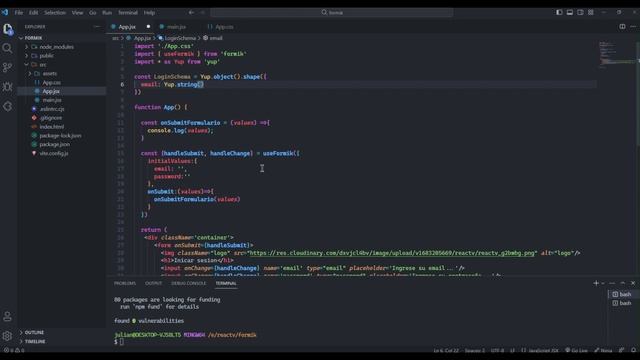Switch to the Output panel tab
Viewport: 640px width, 360px height.
pos(153,283)
